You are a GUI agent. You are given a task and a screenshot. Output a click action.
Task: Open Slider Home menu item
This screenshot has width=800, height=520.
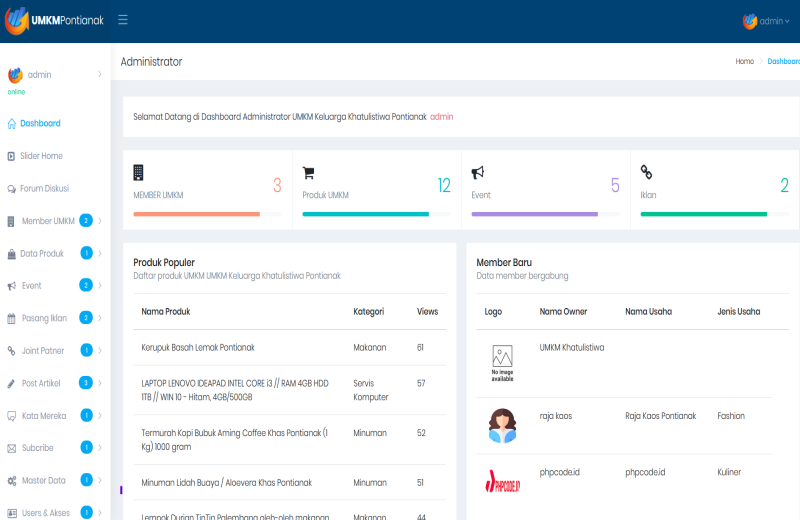(41, 156)
